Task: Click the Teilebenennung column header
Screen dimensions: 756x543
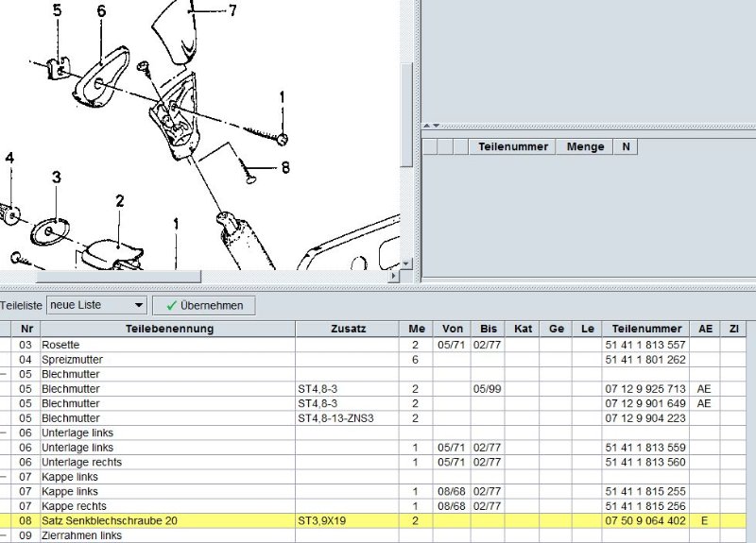Action: [x=169, y=329]
